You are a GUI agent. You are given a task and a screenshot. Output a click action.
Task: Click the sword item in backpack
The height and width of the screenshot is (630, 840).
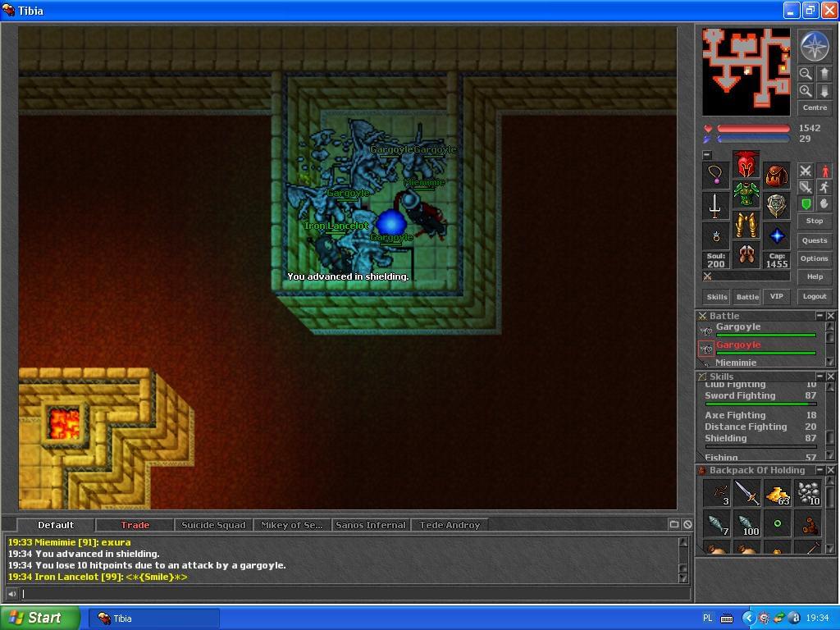tap(746, 493)
